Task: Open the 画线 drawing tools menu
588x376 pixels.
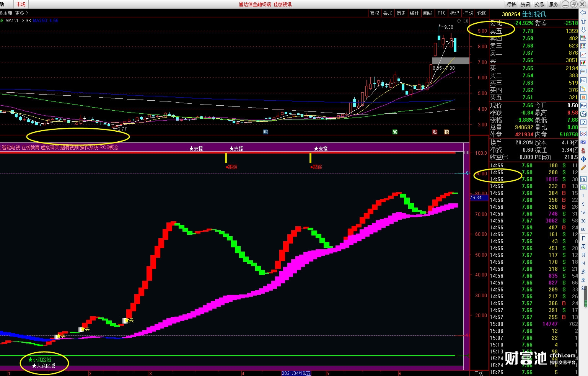Action: coord(428,13)
